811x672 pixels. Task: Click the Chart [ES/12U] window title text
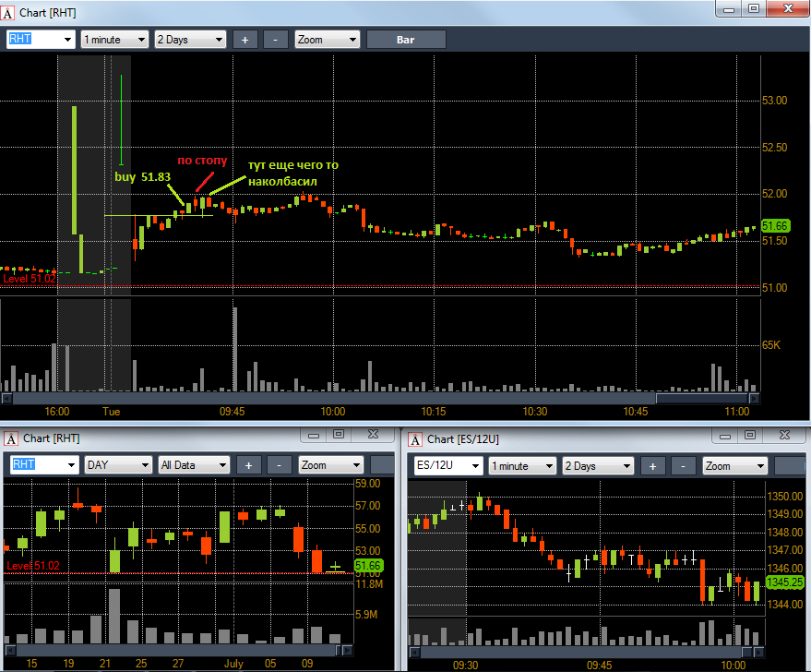tap(463, 439)
